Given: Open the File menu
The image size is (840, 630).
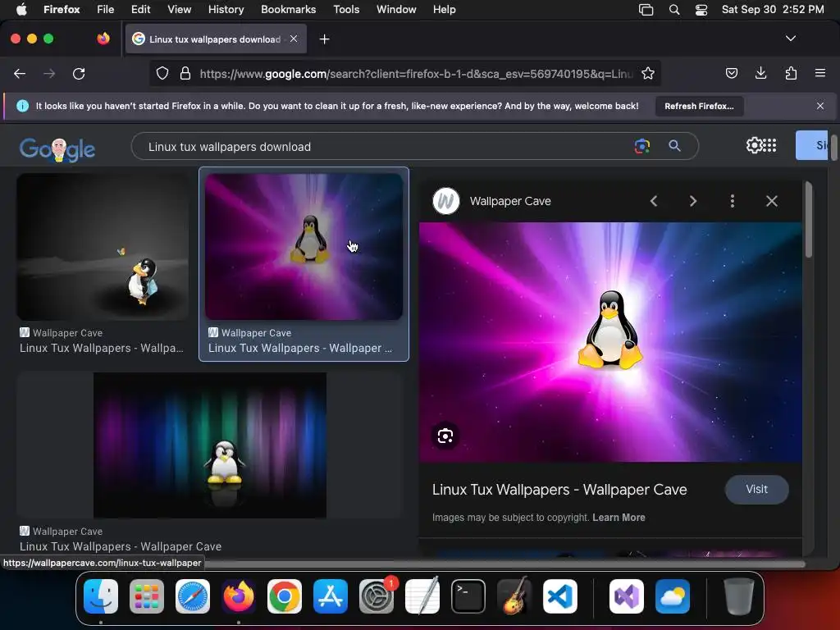Looking at the screenshot, I should point(105,10).
